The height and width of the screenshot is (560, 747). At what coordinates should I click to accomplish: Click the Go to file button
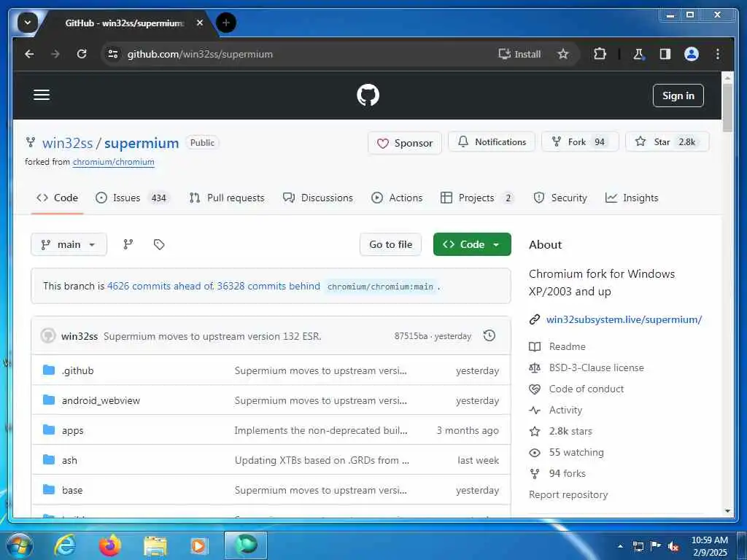(391, 244)
